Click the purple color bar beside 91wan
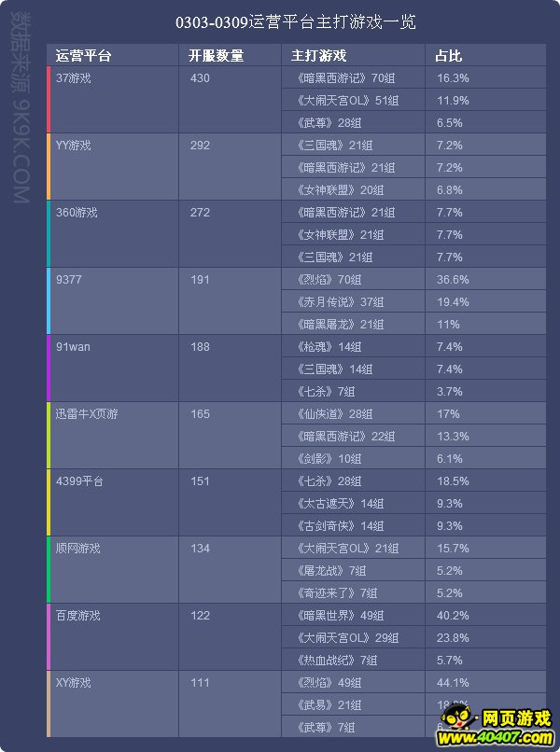 click(x=49, y=368)
